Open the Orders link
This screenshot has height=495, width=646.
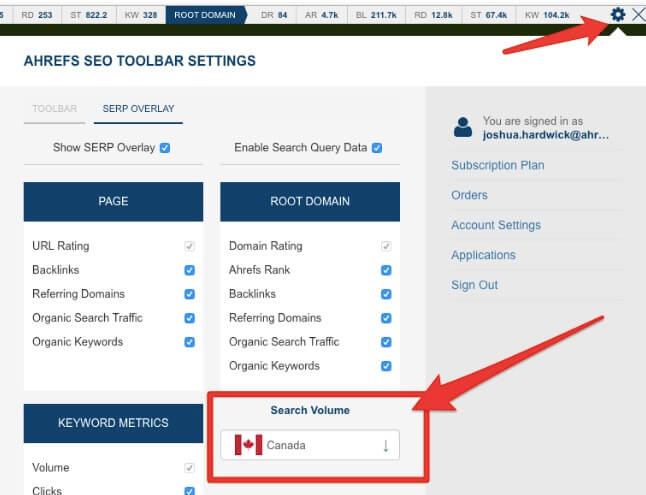[x=469, y=195]
